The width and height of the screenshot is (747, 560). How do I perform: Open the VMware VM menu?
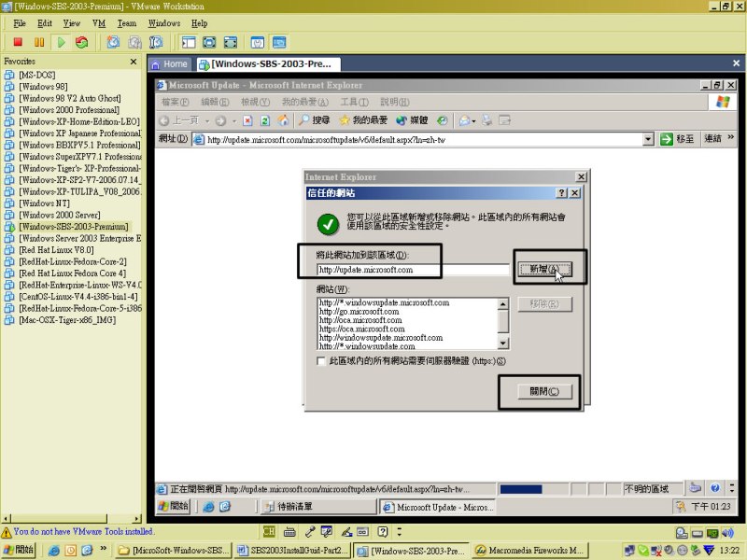pyautogui.click(x=99, y=23)
